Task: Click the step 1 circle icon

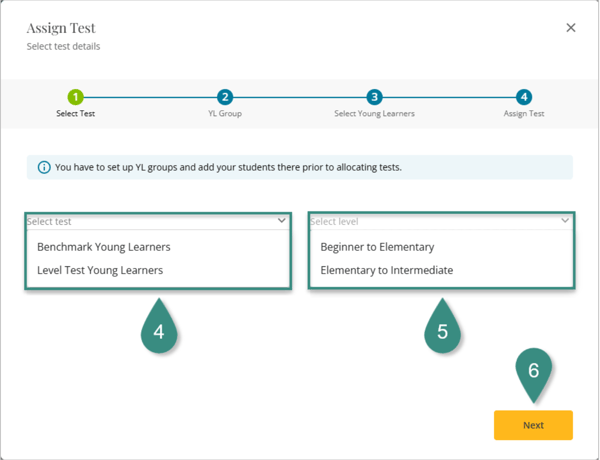Action: pos(76,97)
